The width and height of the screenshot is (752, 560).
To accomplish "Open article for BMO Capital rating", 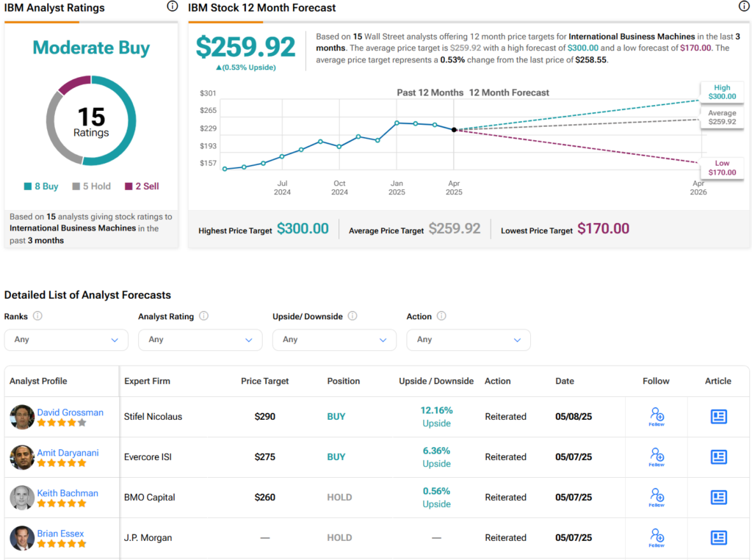I will point(718,497).
